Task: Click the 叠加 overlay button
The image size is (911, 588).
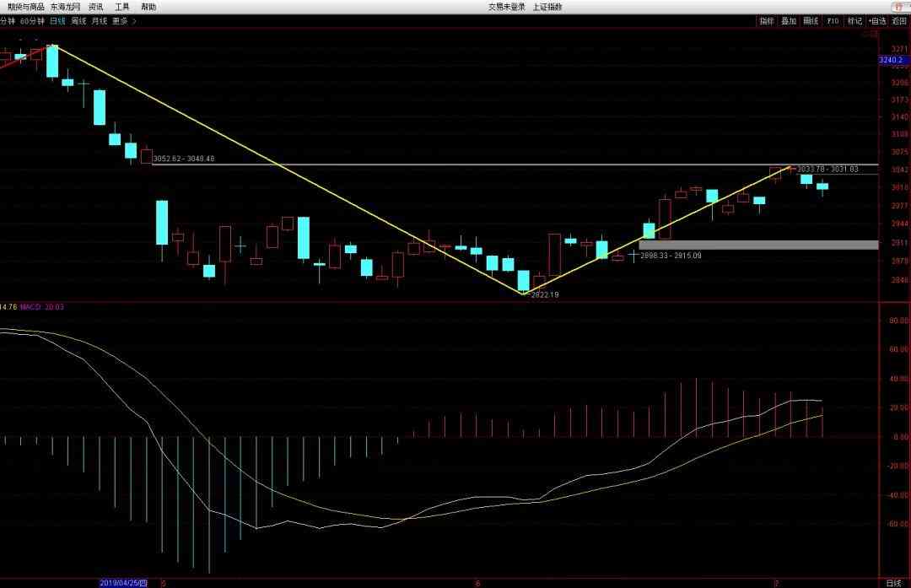Action: click(788, 20)
